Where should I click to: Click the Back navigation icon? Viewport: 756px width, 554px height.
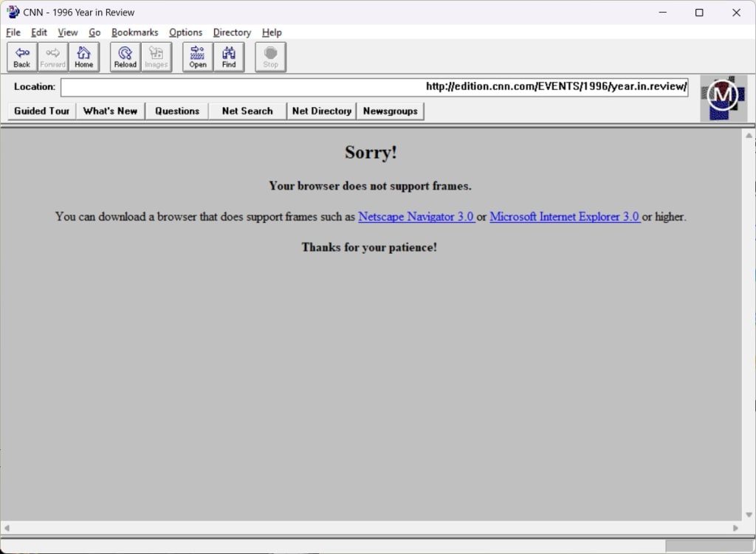click(21, 56)
